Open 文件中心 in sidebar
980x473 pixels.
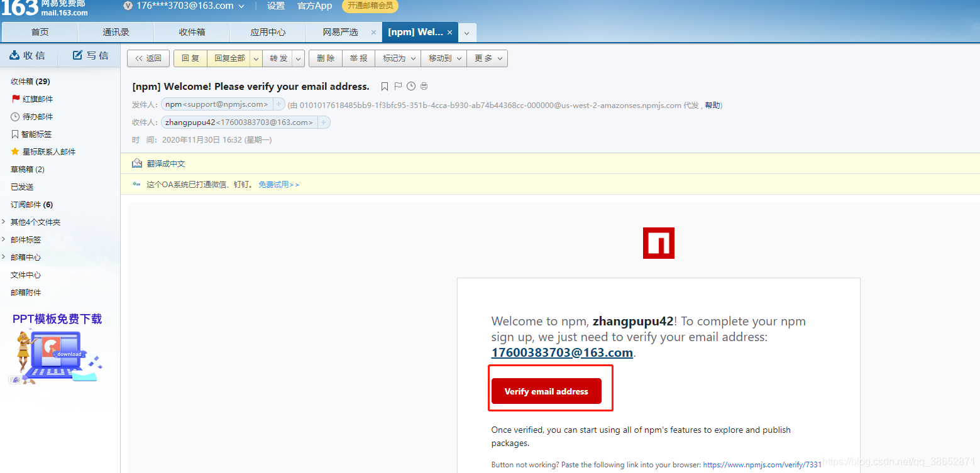pos(26,275)
